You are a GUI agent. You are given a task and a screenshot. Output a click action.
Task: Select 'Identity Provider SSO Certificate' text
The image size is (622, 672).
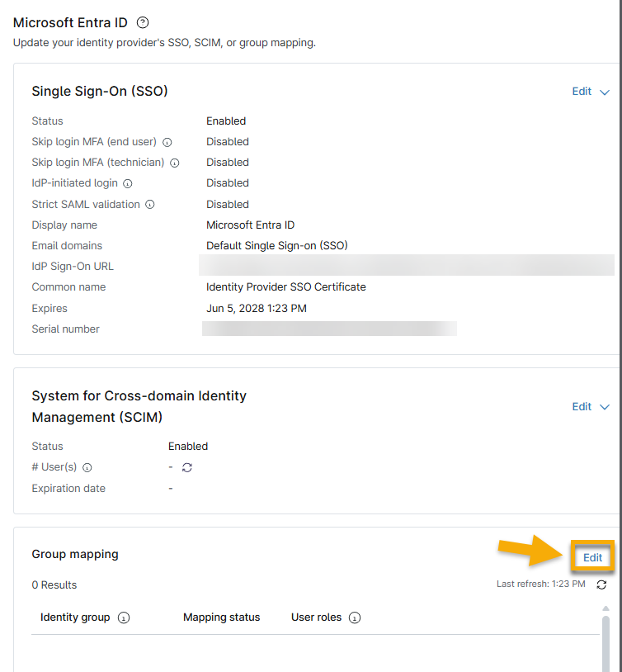(285, 286)
